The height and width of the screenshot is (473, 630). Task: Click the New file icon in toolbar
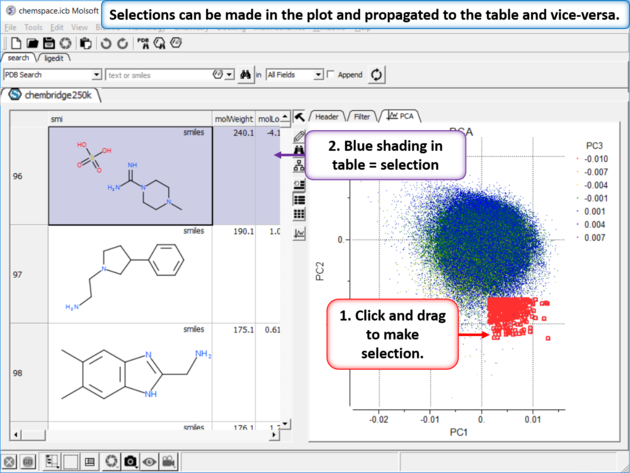tap(17, 44)
